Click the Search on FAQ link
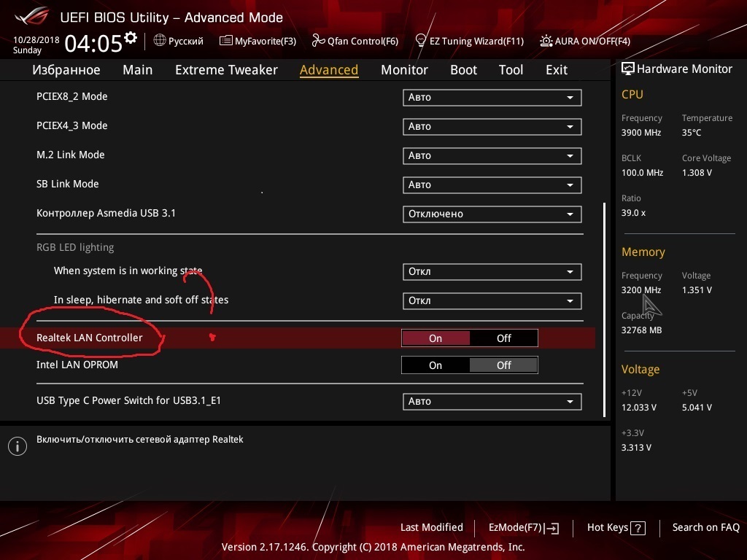 [705, 528]
